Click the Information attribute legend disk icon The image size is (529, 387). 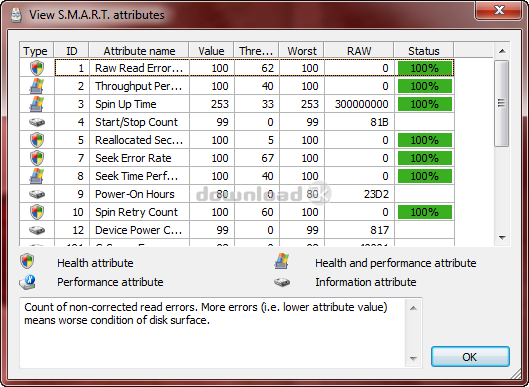pos(282,282)
